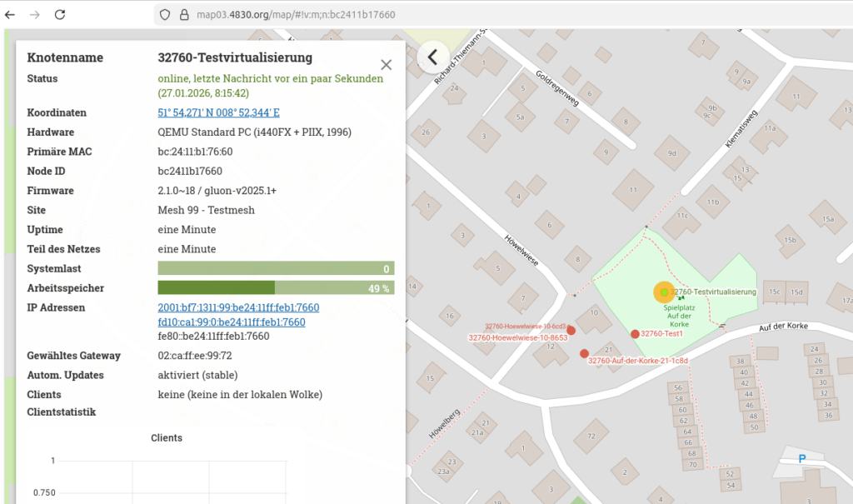853x504 pixels.
Task: Reload the page with refresh icon
Action: tap(60, 14)
